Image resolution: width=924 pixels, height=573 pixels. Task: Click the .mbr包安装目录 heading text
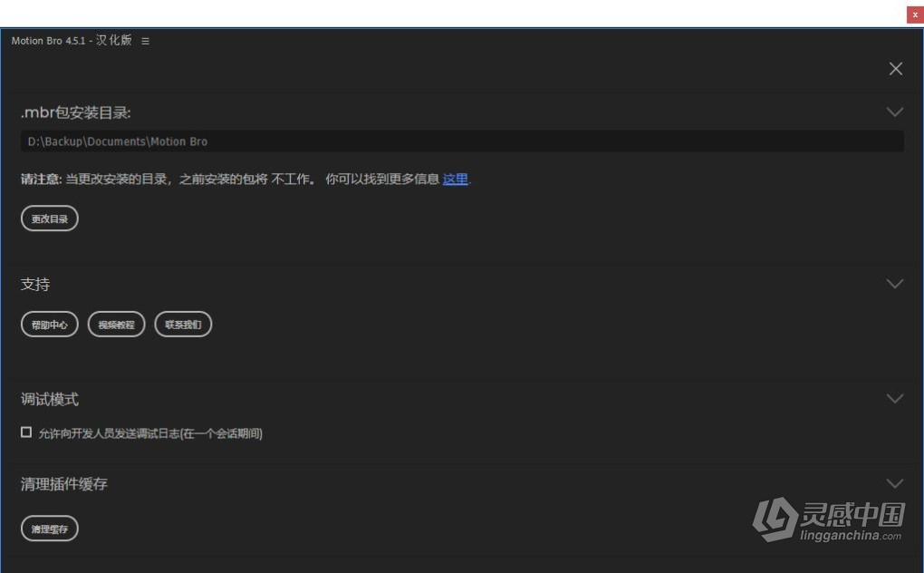75,112
